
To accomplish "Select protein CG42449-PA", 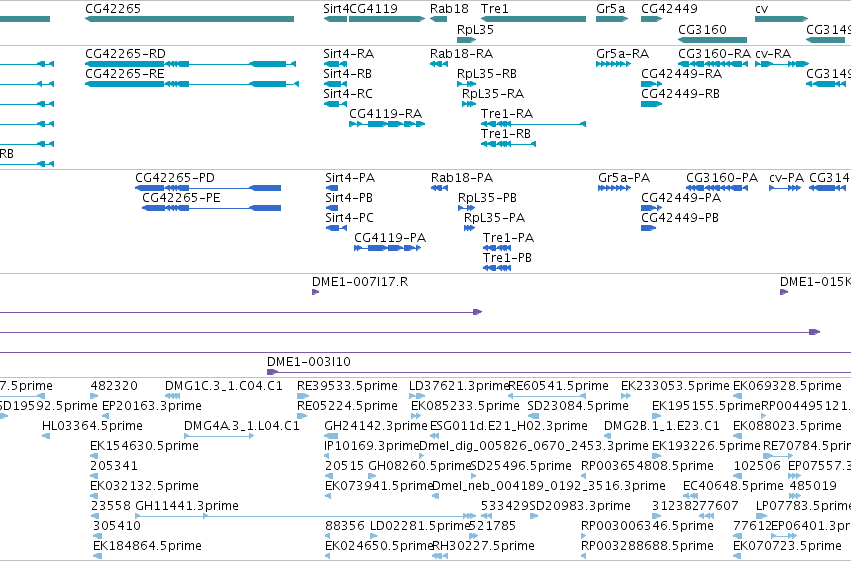I will point(651,208).
